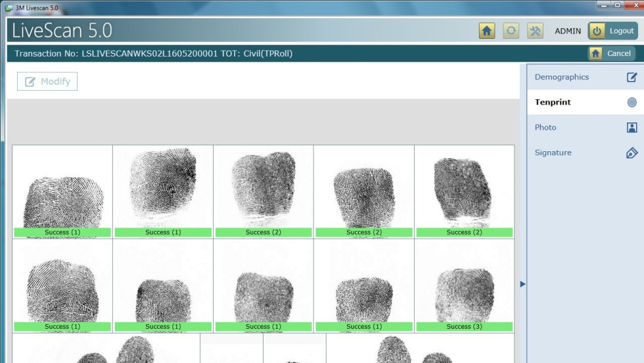The height and width of the screenshot is (363, 644).
Task: Switch to the Signature tab
Action: point(553,153)
